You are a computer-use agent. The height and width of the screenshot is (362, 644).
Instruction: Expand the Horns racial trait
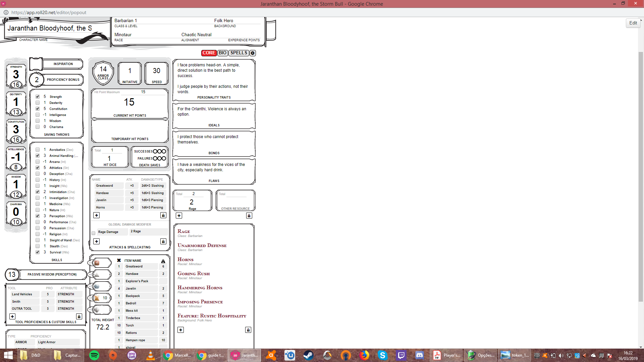coord(185,259)
